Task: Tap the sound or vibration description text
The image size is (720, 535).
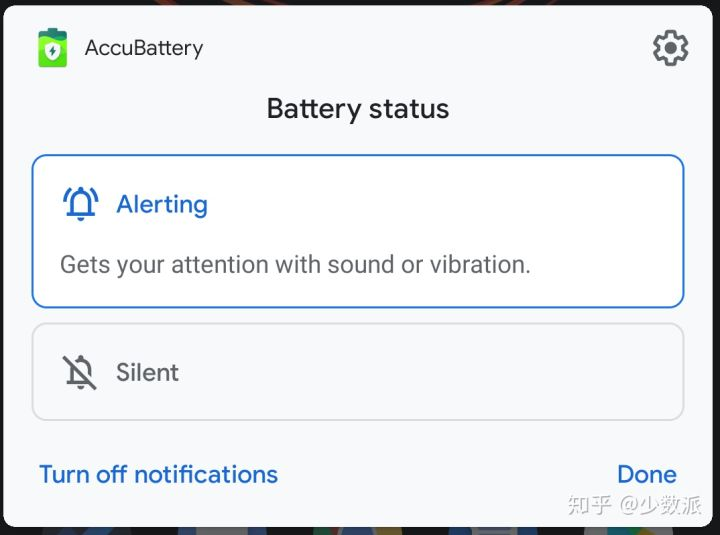Action: 295,265
